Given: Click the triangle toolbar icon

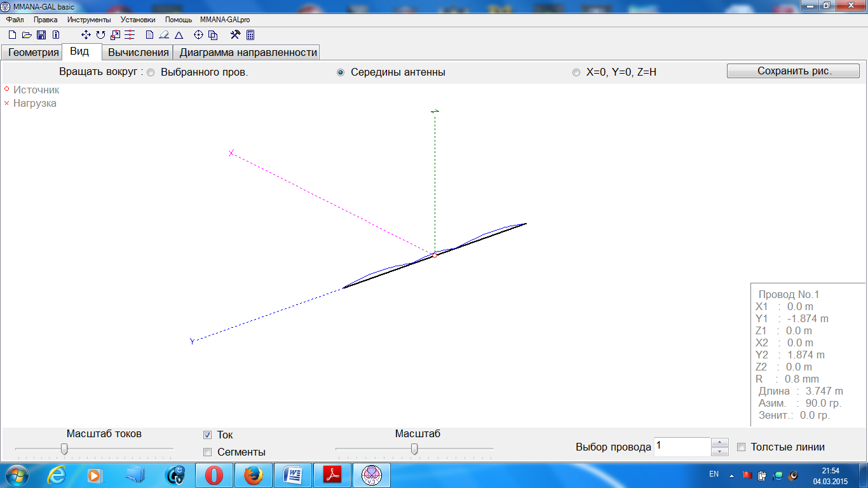Looking at the screenshot, I should click(179, 35).
